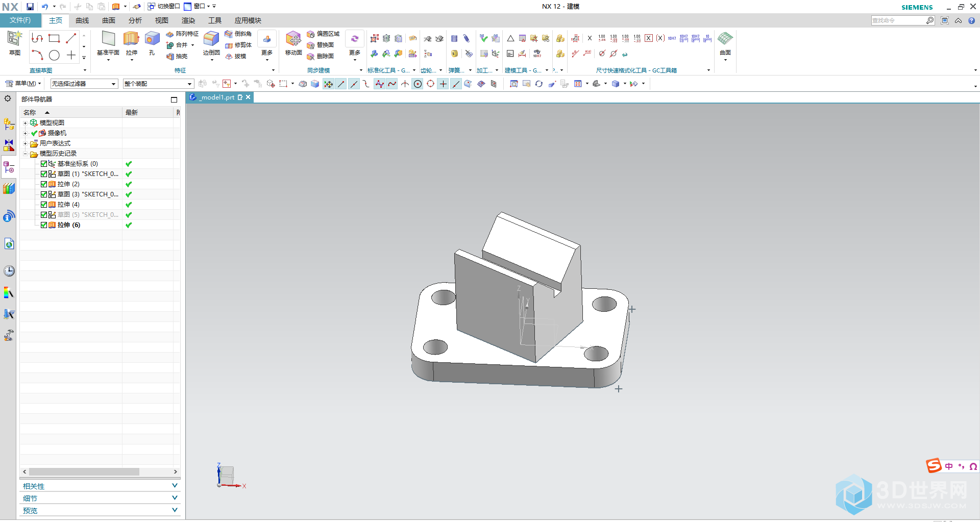Viewport: 980px width, 522px height.
Task: Open the Assembly Navigator sidebar icon
Action: [9, 124]
